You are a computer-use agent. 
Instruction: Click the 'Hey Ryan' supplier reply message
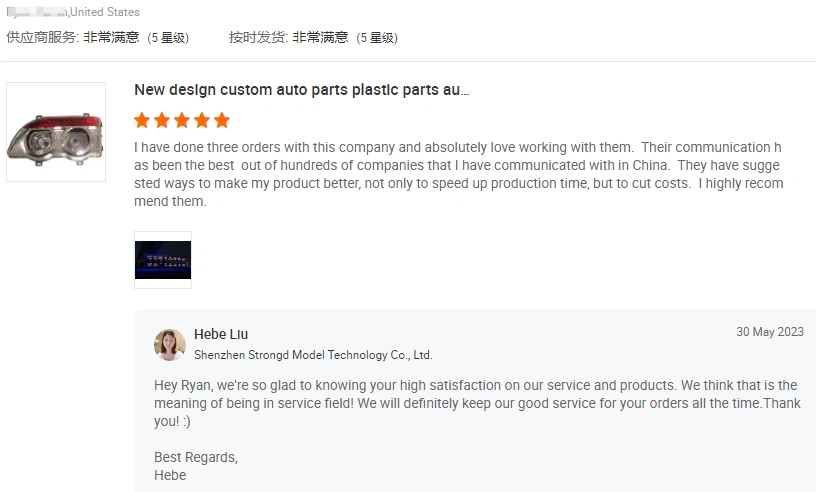pos(476,403)
